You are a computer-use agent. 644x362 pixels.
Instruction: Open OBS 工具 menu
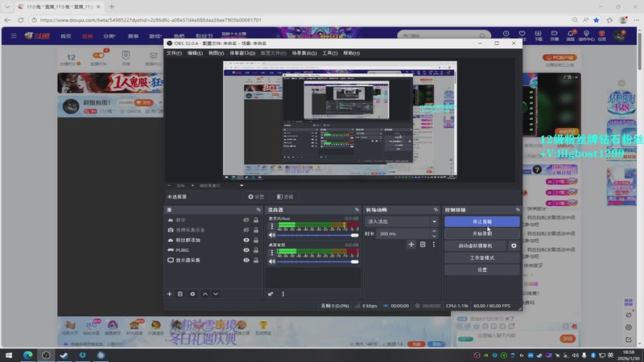[330, 53]
